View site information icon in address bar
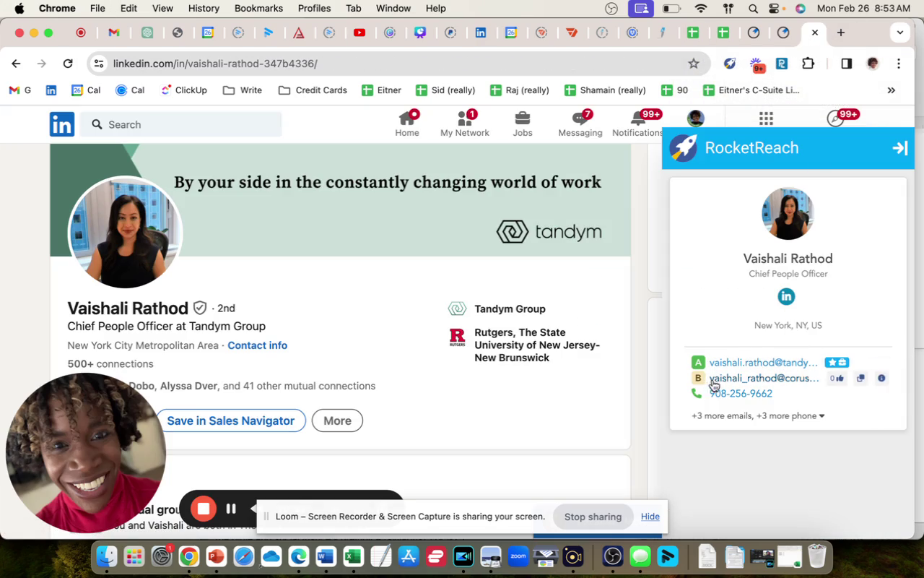924x578 pixels. [99, 64]
